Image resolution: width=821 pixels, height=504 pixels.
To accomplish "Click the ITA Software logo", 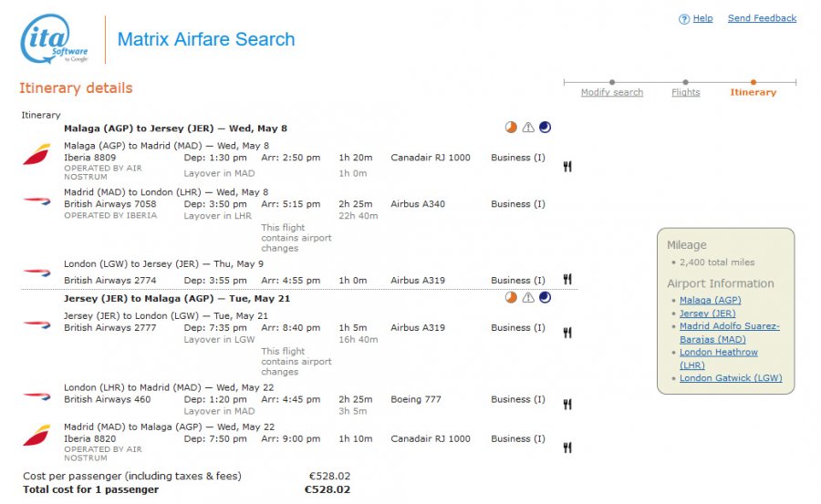I will 55,39.
